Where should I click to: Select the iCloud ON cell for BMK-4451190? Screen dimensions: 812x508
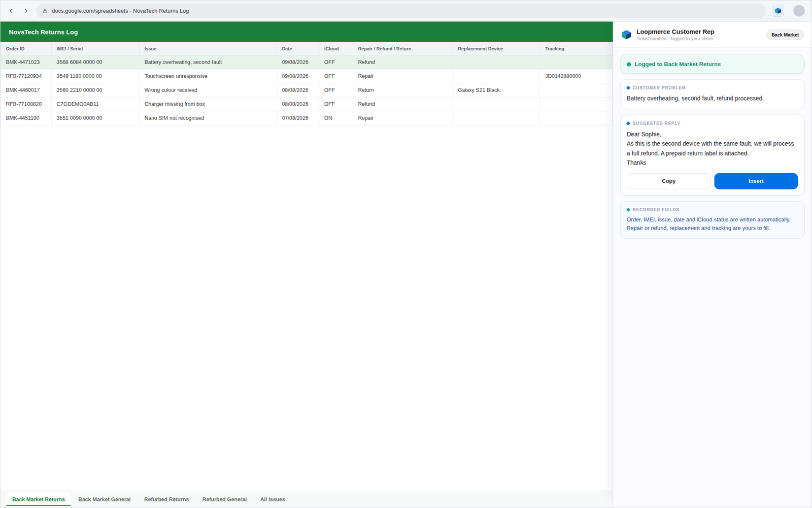336,118
